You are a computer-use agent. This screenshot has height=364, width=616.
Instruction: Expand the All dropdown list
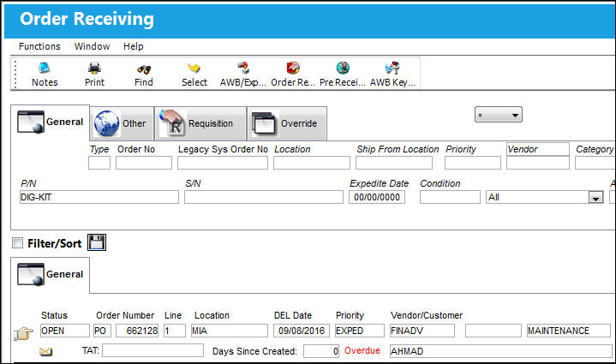tap(595, 198)
